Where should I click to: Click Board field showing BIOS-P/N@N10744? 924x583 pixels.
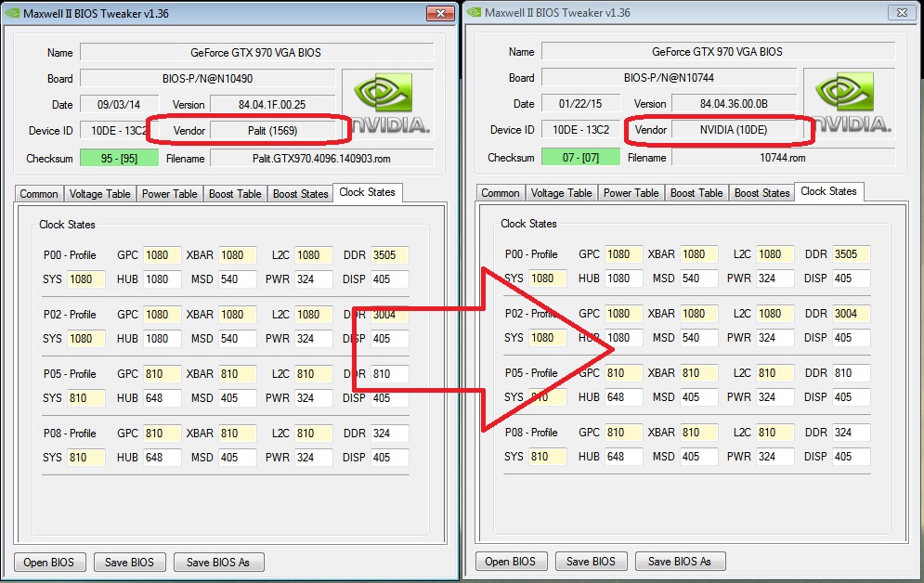[x=669, y=78]
